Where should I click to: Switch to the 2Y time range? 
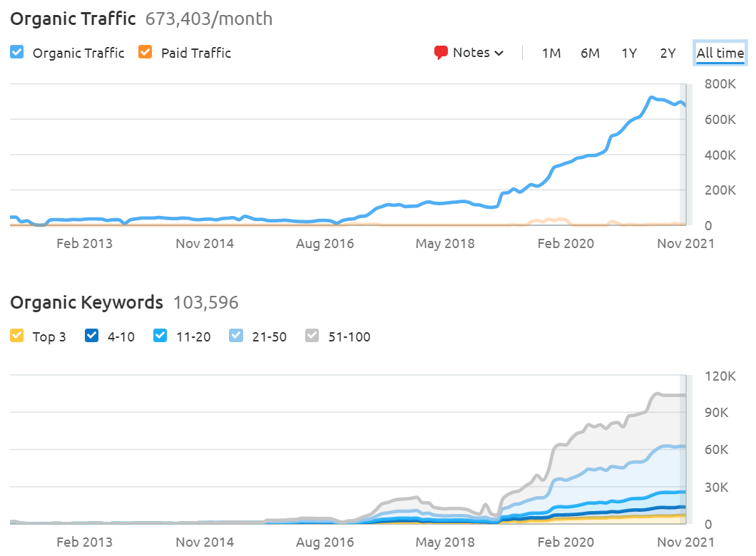pyautogui.click(x=668, y=53)
